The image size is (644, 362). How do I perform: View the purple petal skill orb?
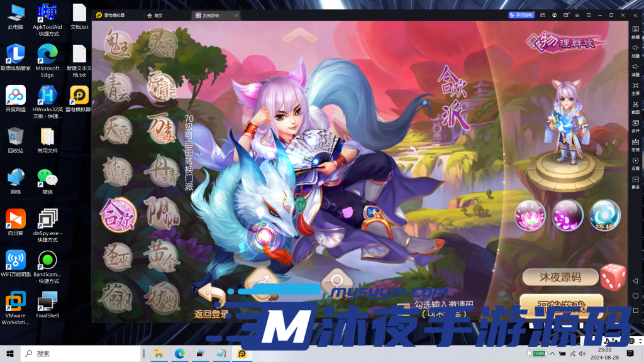[x=568, y=216]
